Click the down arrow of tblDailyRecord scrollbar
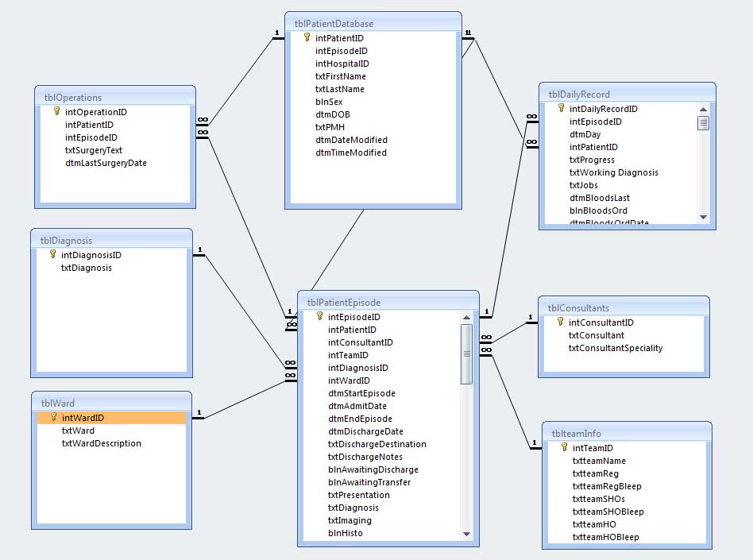The height and width of the screenshot is (560, 753). 703,217
